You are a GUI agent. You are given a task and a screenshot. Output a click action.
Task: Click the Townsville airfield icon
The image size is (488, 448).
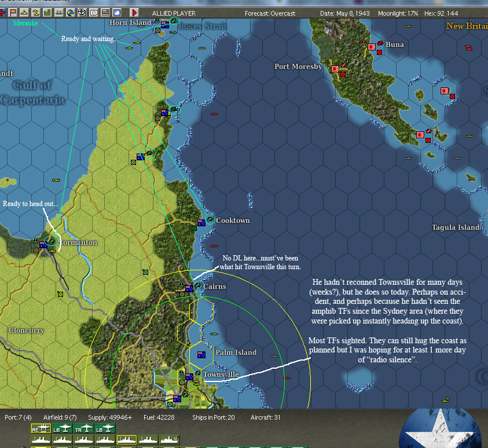197,373
